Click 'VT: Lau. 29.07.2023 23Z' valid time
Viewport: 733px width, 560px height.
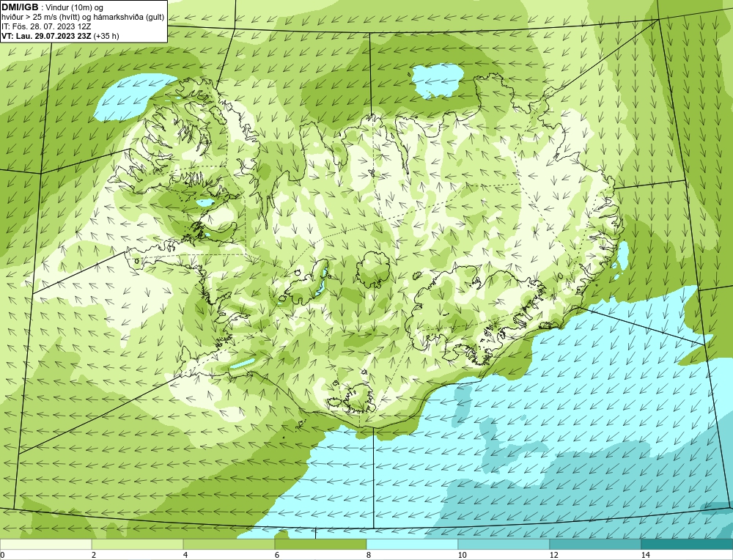[x=47, y=36]
